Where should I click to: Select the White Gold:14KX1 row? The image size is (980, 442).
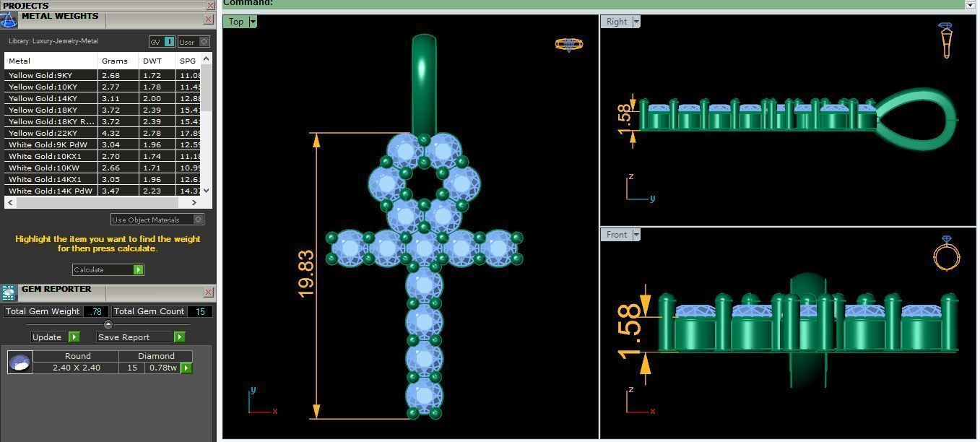103,179
